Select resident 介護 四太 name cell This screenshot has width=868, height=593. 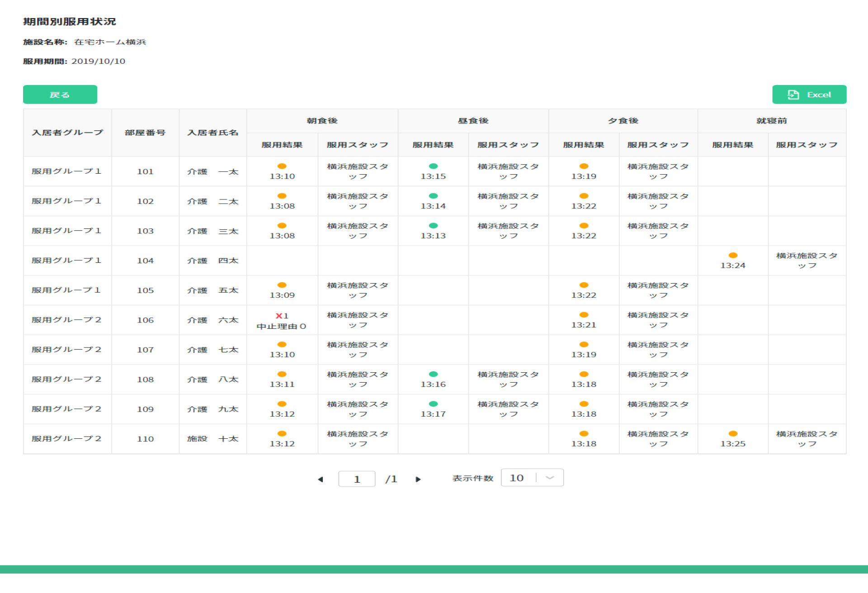pyautogui.click(x=212, y=261)
